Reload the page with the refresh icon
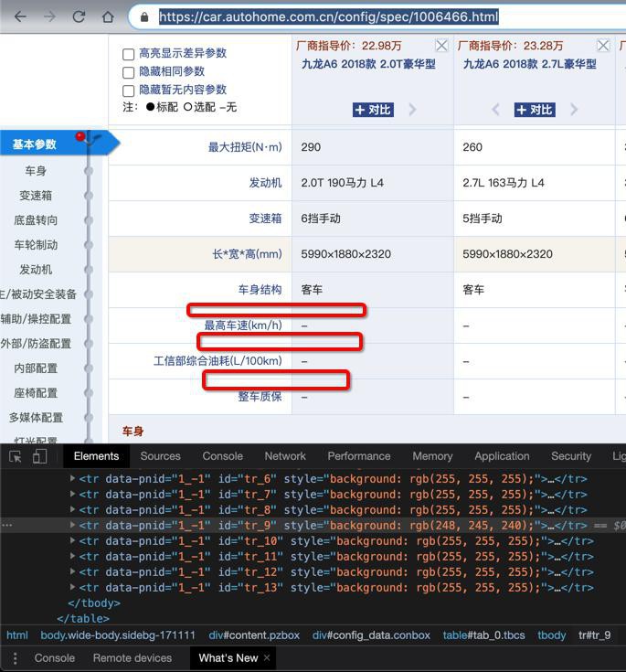The width and height of the screenshot is (626, 672). pyautogui.click(x=79, y=16)
